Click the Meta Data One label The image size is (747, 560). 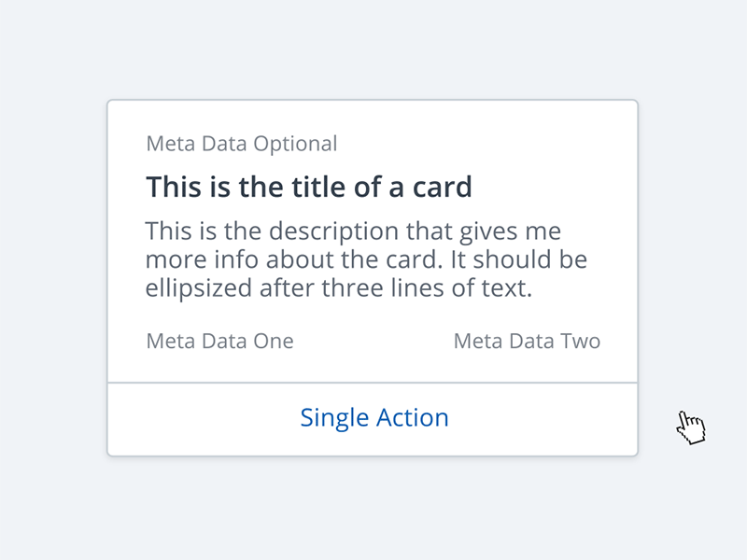click(218, 341)
